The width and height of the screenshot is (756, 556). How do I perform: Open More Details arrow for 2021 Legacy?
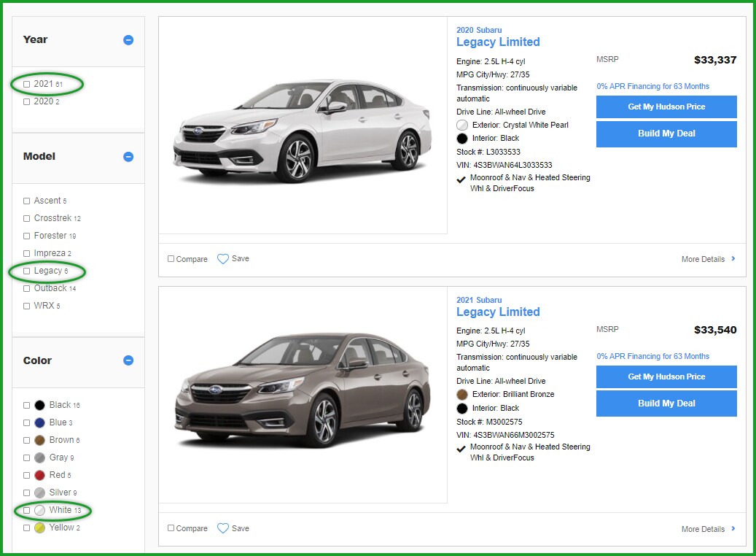(733, 529)
